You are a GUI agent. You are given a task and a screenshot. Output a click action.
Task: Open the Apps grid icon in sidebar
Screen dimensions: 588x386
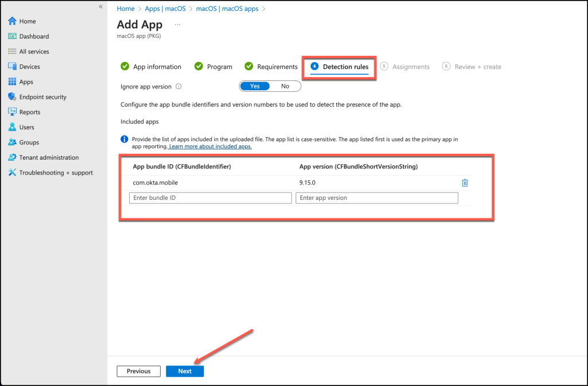12,82
